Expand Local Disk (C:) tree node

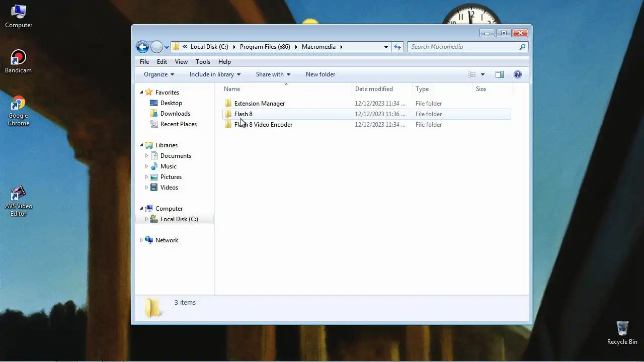click(x=146, y=219)
